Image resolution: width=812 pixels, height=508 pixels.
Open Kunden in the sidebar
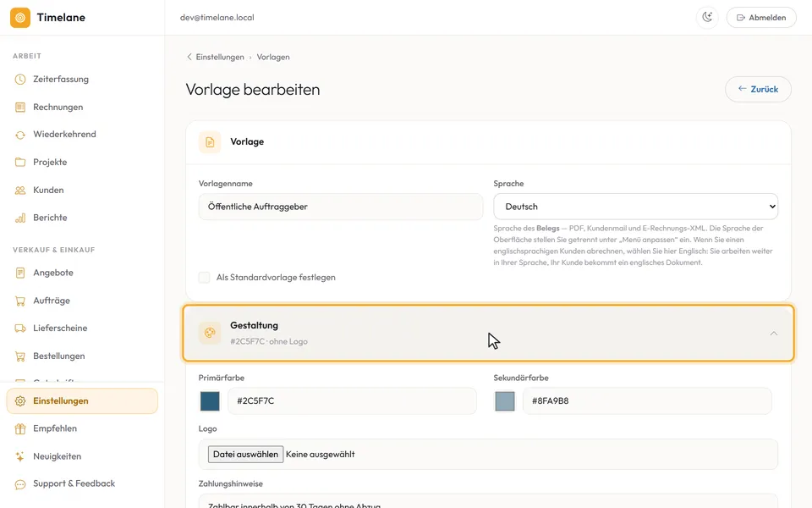pos(82,190)
